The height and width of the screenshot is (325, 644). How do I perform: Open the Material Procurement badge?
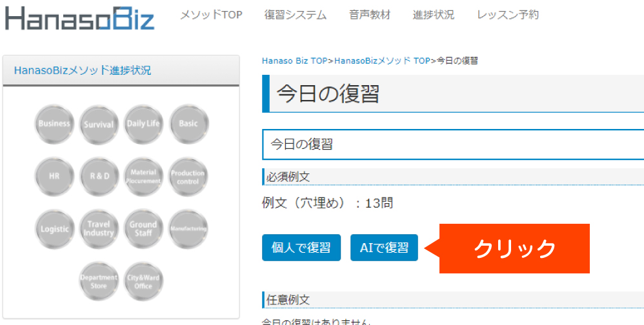click(143, 177)
